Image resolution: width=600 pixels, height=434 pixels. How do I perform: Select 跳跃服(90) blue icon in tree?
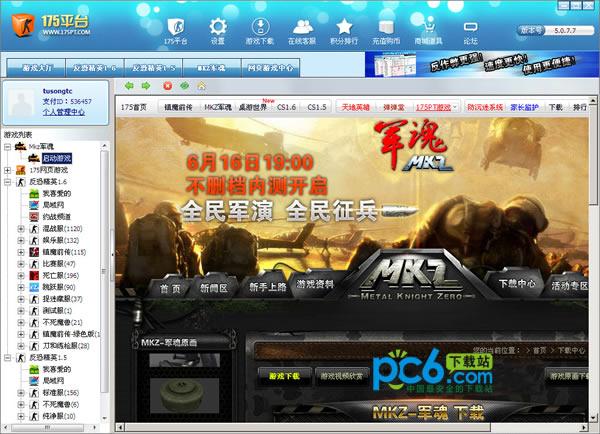[x=34, y=287]
